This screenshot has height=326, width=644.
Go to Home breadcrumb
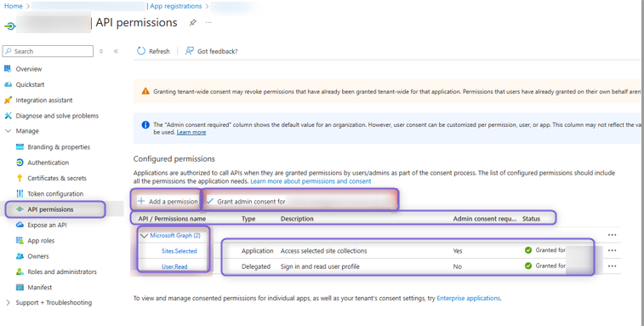coord(13,6)
